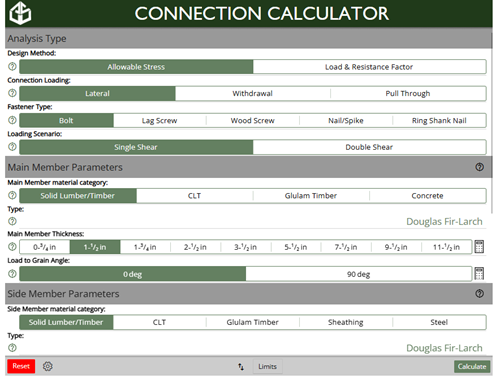Screen dimensions: 500x383
Task: Set main member thickness to 5-1/2 in
Action: point(296,247)
